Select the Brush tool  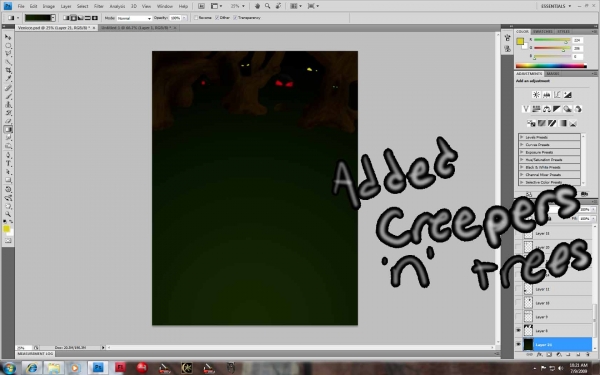(8, 96)
